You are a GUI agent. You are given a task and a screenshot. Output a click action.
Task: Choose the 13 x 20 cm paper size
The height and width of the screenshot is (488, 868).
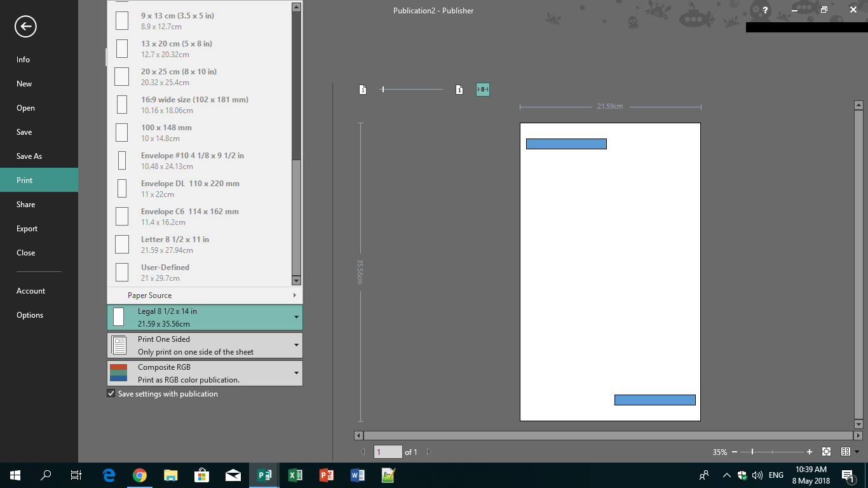200,49
